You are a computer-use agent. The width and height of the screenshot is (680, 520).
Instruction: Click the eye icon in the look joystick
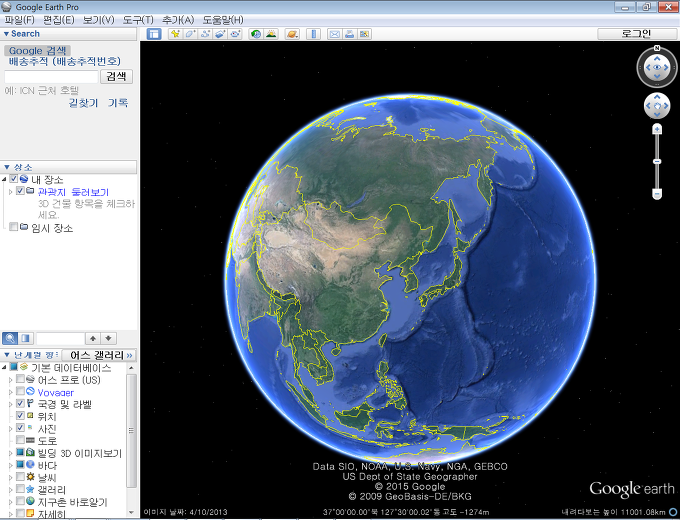[657, 67]
